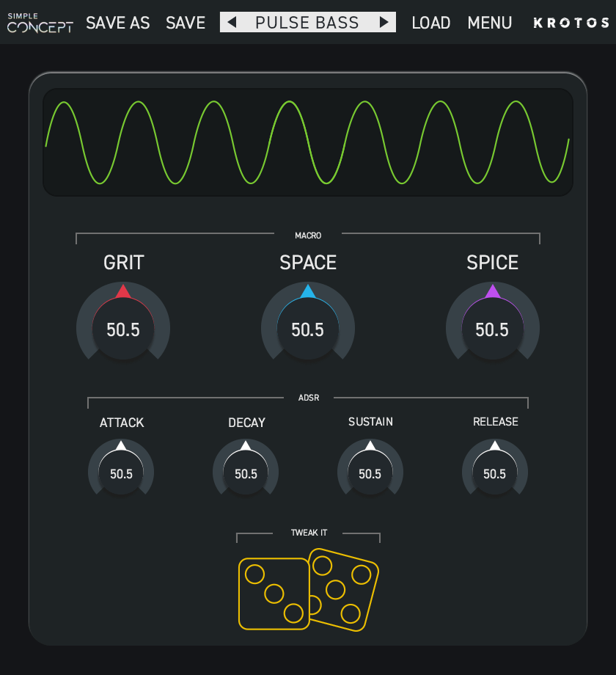Select previous preset with left arrow
The height and width of the screenshot is (675, 616).
(232, 23)
